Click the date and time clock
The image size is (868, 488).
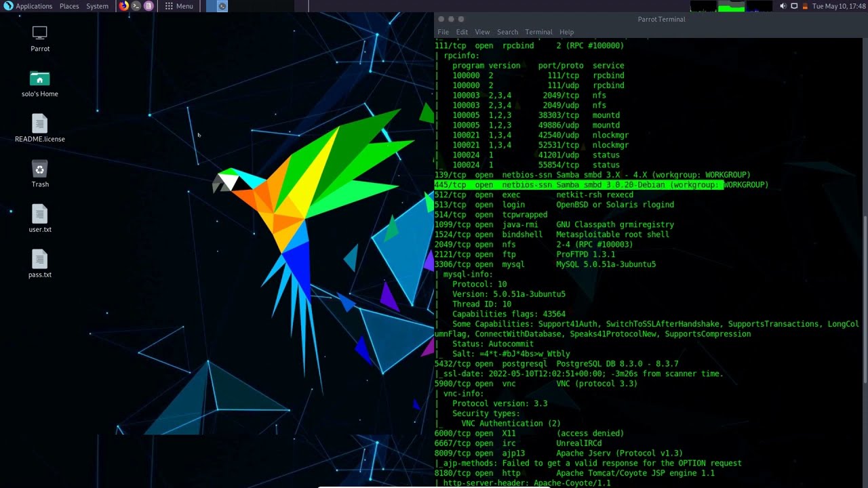(839, 6)
